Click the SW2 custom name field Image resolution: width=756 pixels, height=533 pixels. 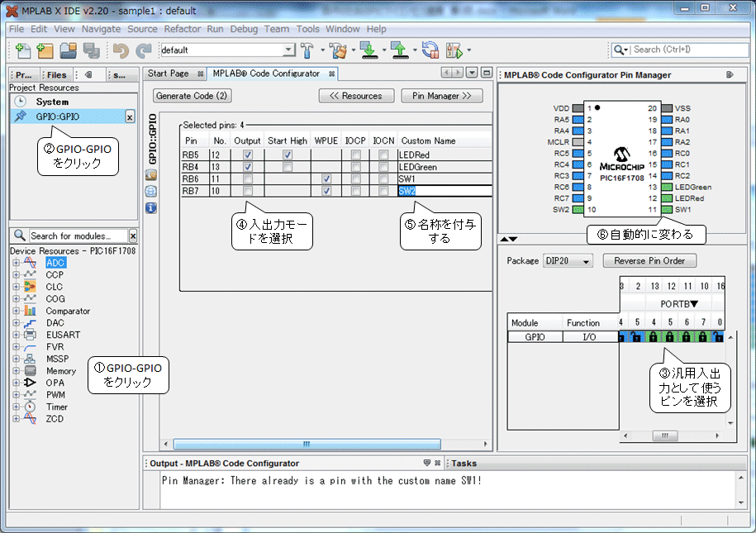445,191
